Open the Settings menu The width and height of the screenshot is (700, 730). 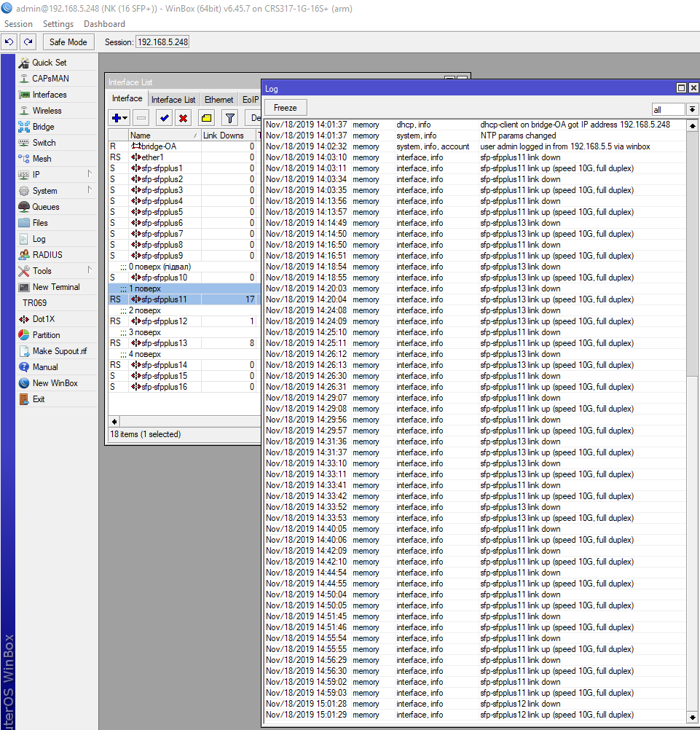[x=58, y=24]
